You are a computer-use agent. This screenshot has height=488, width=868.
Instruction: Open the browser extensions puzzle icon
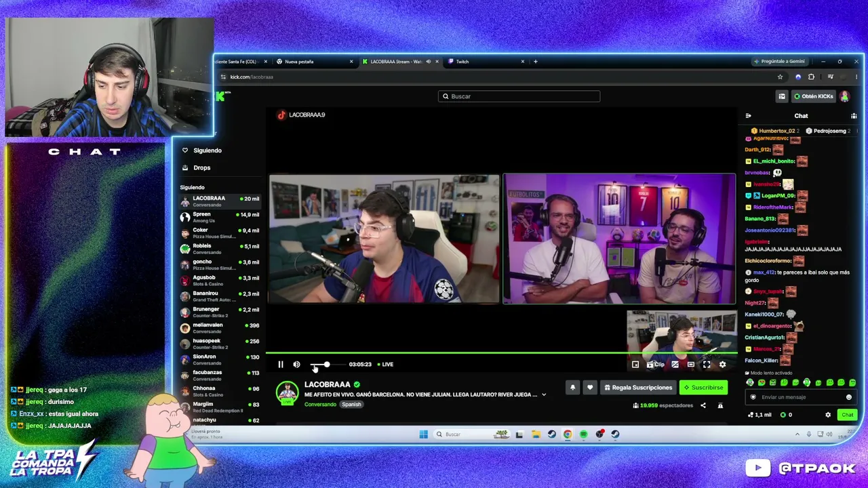[x=811, y=77]
